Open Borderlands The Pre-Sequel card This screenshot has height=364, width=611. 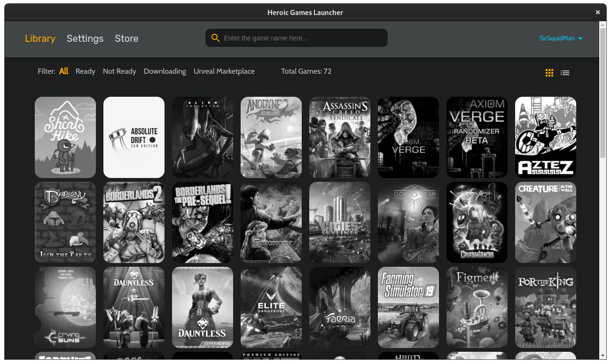click(203, 222)
